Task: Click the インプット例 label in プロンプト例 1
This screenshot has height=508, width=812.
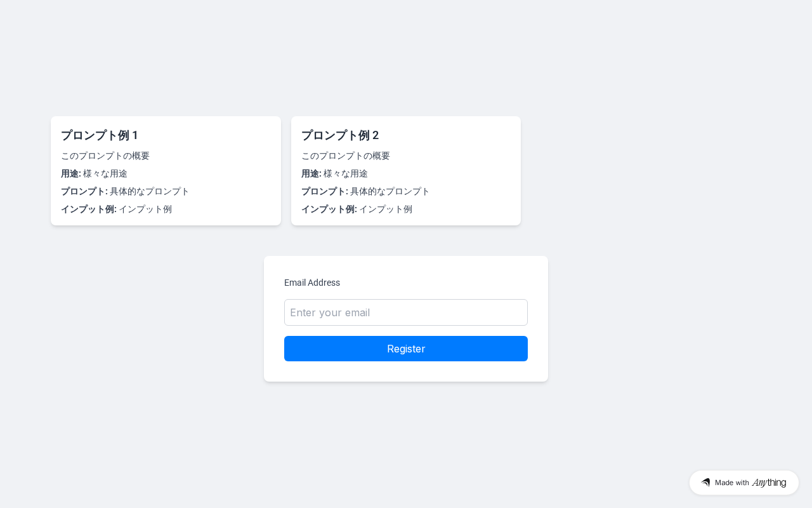Action: pos(88,209)
